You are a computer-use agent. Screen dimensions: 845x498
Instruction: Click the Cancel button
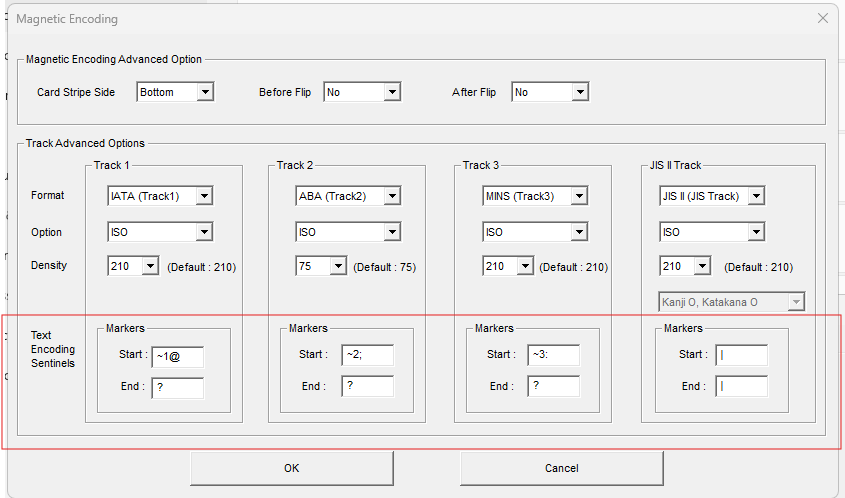tap(562, 468)
